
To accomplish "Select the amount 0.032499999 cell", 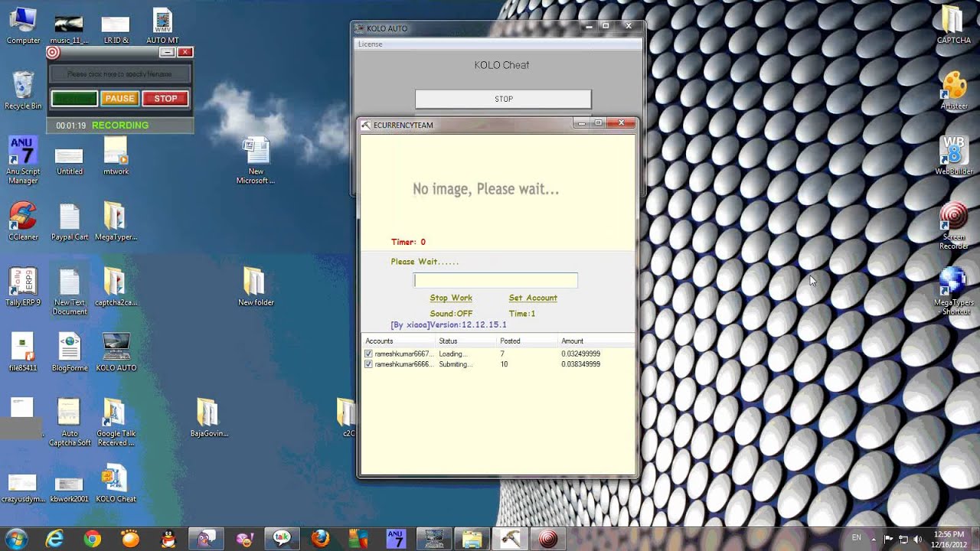I will point(580,354).
